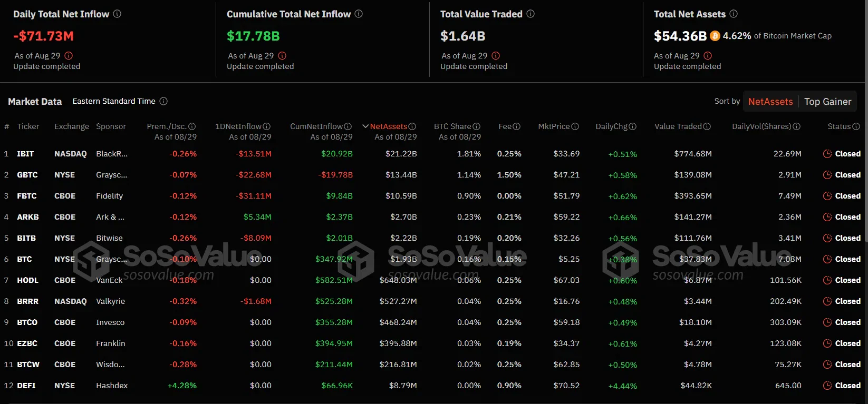The height and width of the screenshot is (404, 868).
Task: Sort table by 1DNetInflow column header
Action: [238, 126]
